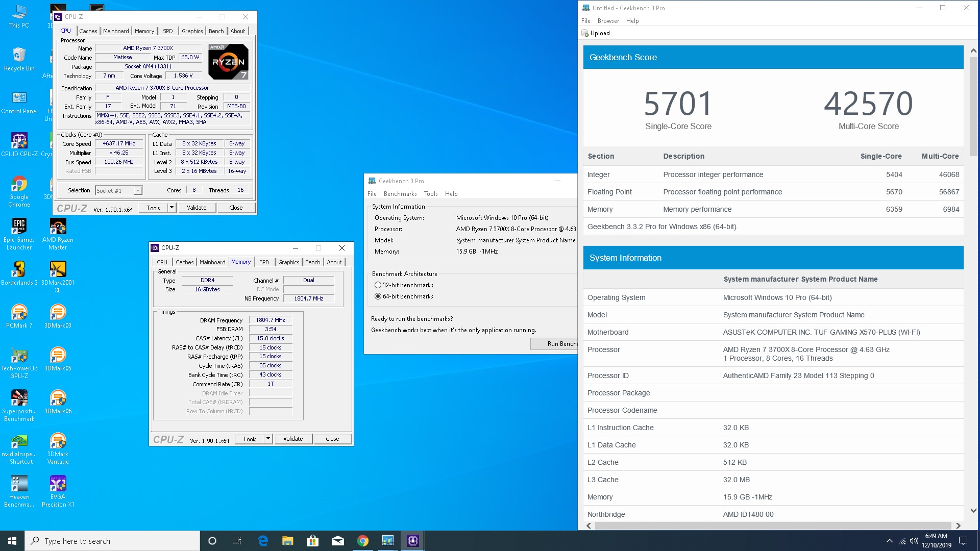
Task: Open Task View on taskbar
Action: pyautogui.click(x=237, y=541)
